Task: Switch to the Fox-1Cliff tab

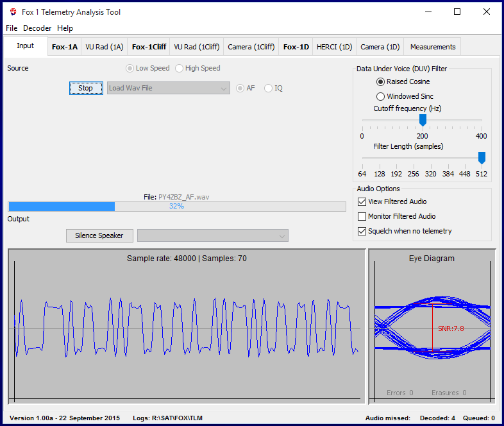Action: 149,47
